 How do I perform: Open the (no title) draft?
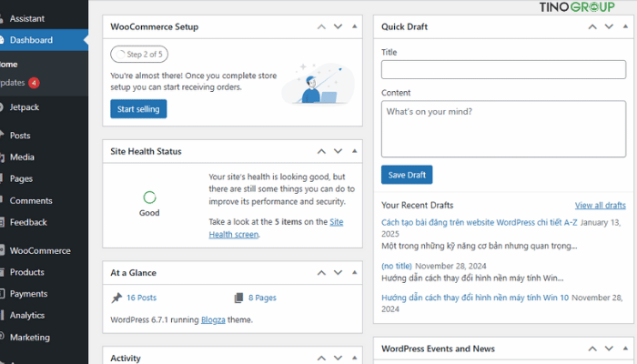click(397, 266)
